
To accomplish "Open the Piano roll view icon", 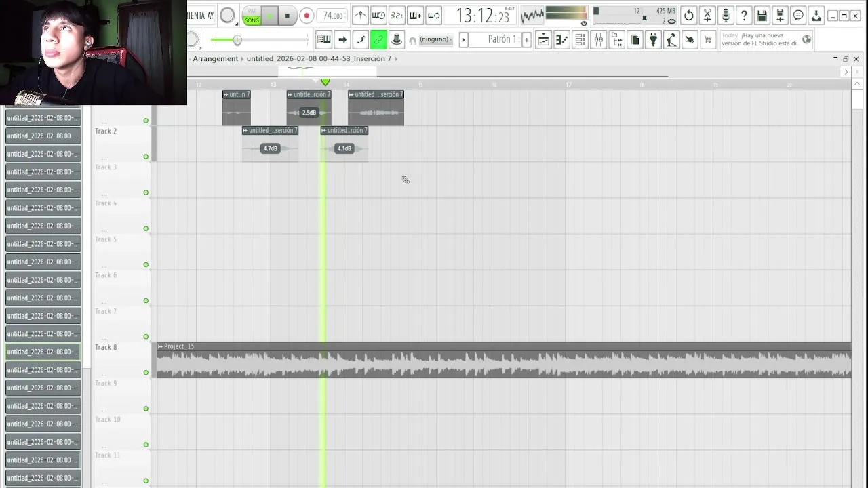I will (x=561, y=40).
